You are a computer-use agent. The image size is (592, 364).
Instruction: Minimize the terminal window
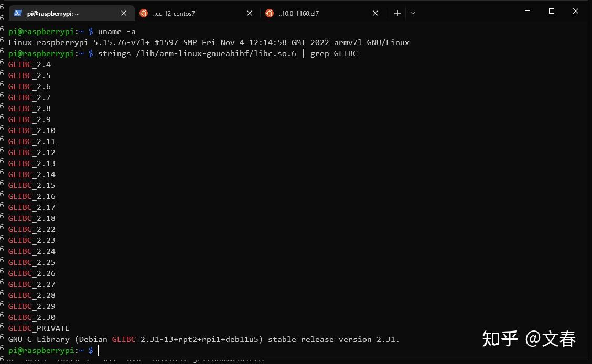coord(527,11)
